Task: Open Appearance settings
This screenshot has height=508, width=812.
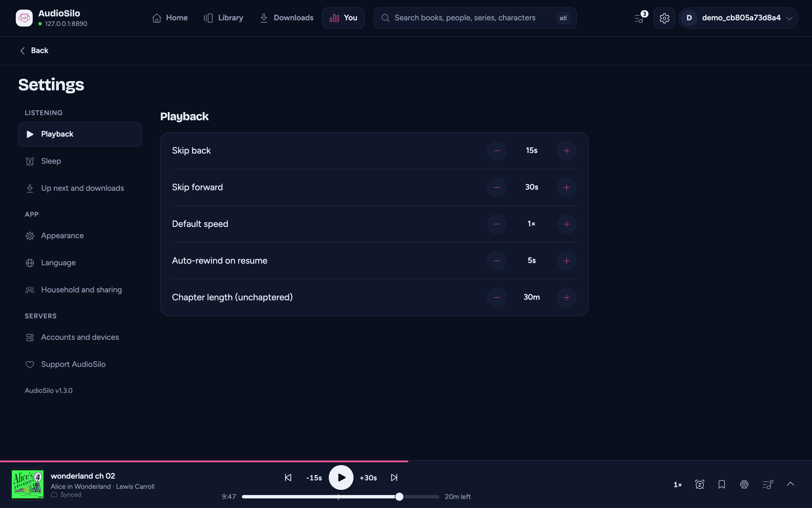Action: (80, 236)
